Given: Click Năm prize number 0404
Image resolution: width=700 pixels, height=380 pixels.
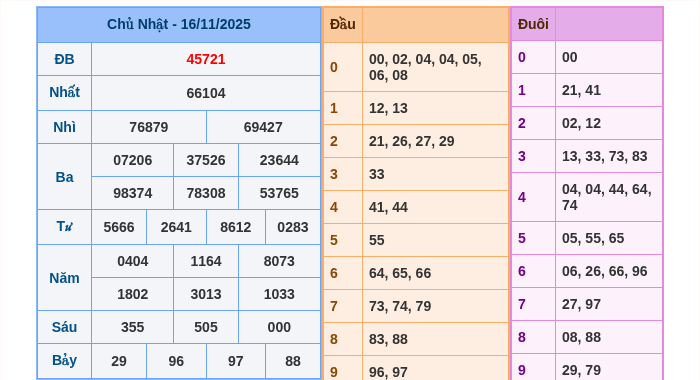Looking at the screenshot, I should pyautogui.click(x=133, y=261).
